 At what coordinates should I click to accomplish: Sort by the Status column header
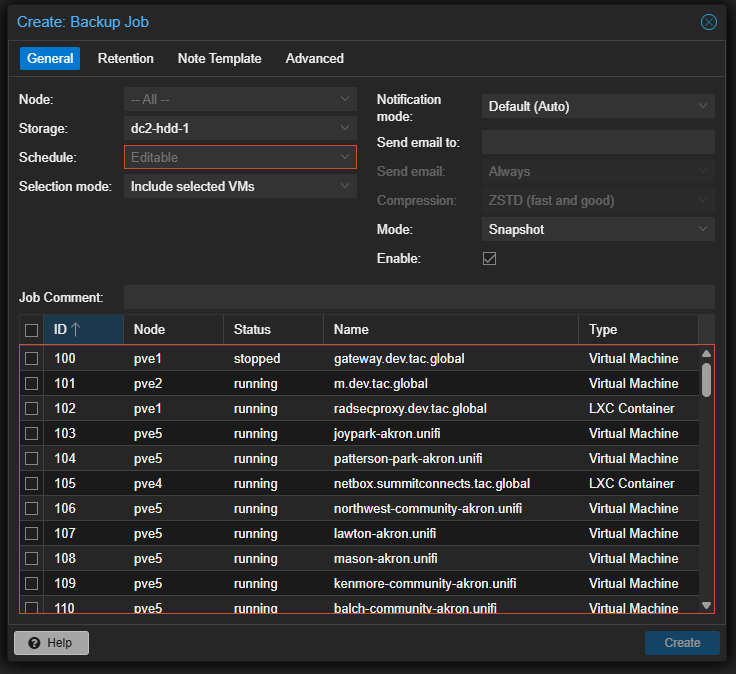click(274, 329)
